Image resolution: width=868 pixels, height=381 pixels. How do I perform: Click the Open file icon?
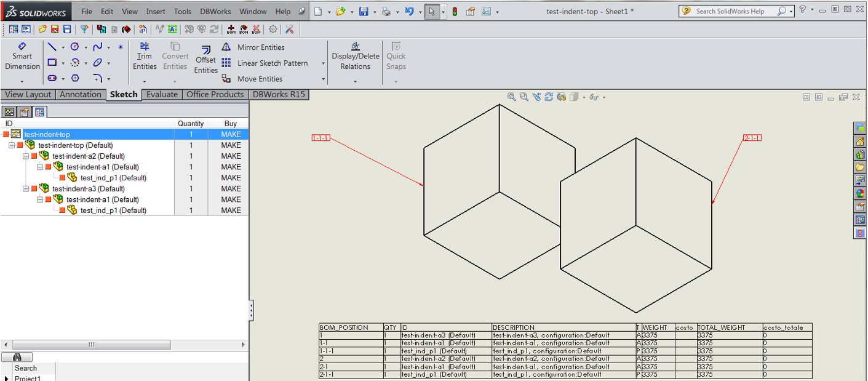pos(340,11)
